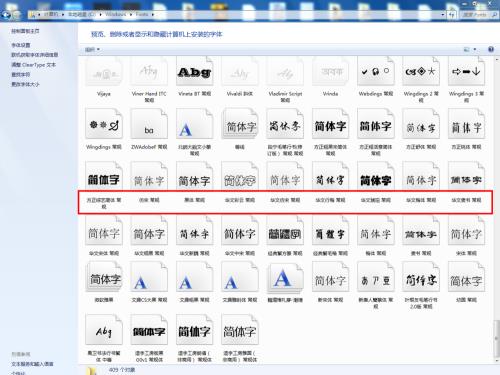Open the Organize dropdown menu
Viewport: 500px width, 375px height.
click(x=92, y=50)
